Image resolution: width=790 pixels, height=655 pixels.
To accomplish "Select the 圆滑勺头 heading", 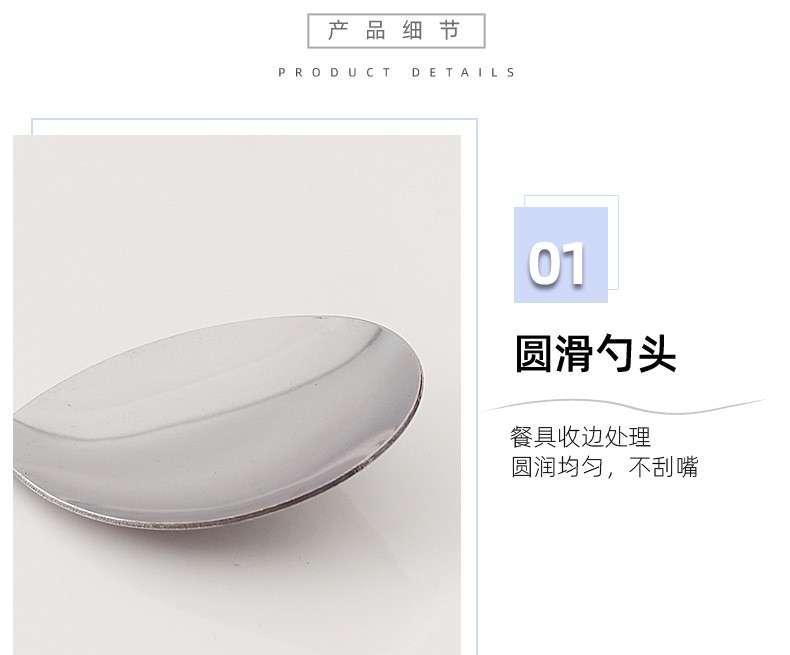I will pos(595,354).
